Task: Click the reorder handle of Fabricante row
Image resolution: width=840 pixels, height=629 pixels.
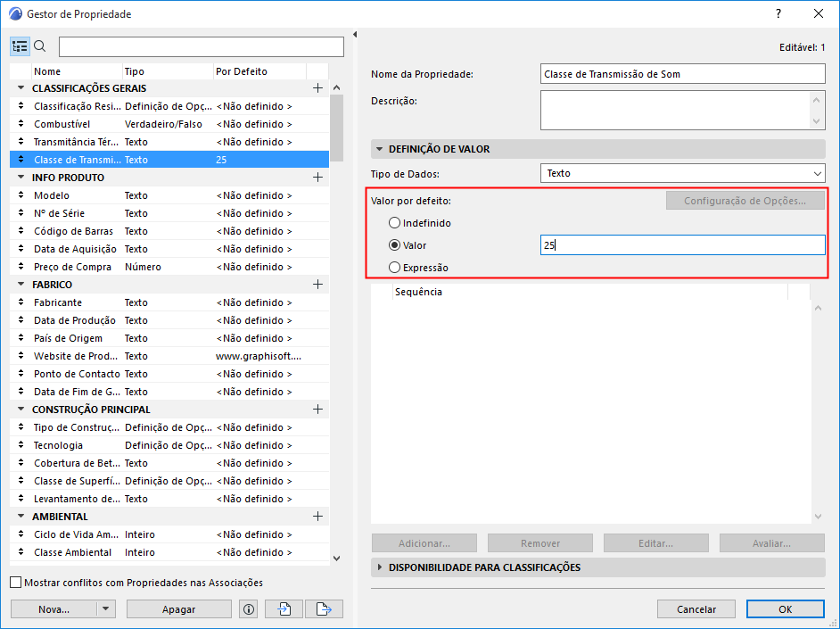Action: 21,302
